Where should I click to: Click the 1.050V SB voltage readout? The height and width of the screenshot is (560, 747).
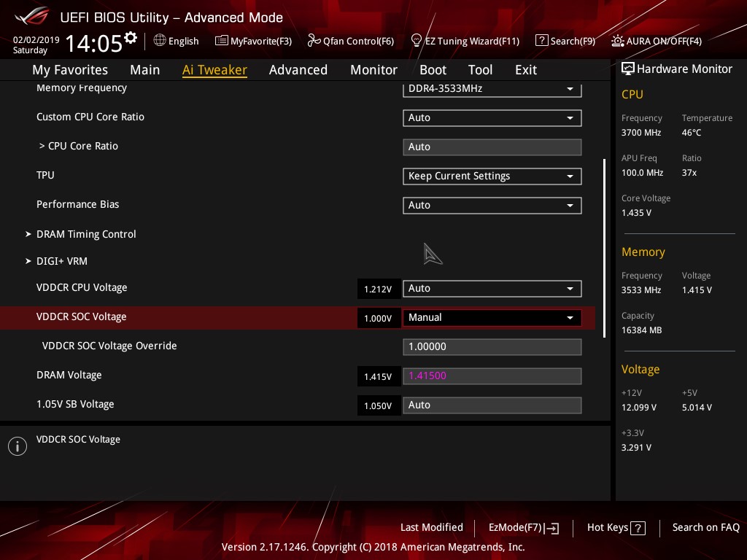click(x=378, y=405)
